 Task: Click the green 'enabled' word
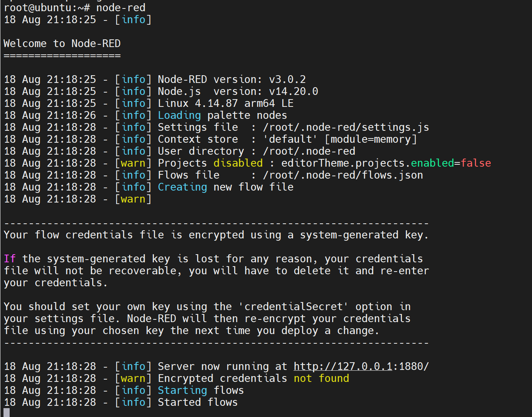pos(432,163)
